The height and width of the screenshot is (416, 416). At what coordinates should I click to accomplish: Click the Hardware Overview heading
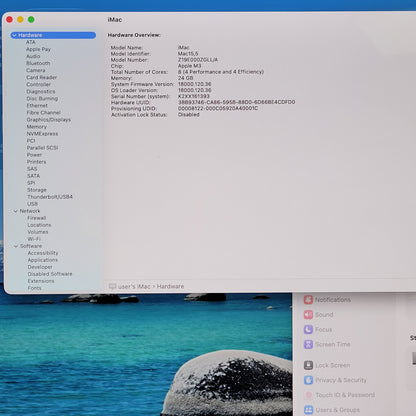point(134,35)
